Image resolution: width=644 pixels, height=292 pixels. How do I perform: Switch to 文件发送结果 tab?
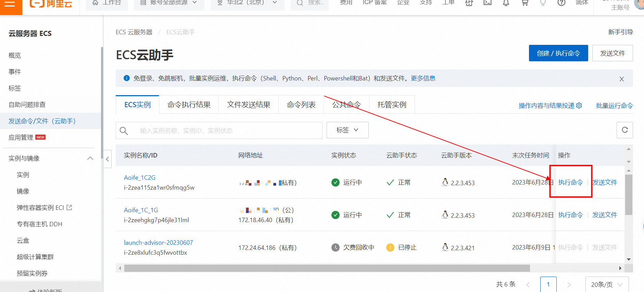(x=249, y=105)
